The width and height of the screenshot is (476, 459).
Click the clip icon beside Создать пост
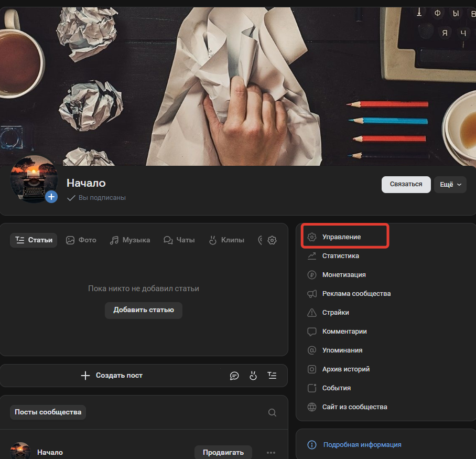253,376
